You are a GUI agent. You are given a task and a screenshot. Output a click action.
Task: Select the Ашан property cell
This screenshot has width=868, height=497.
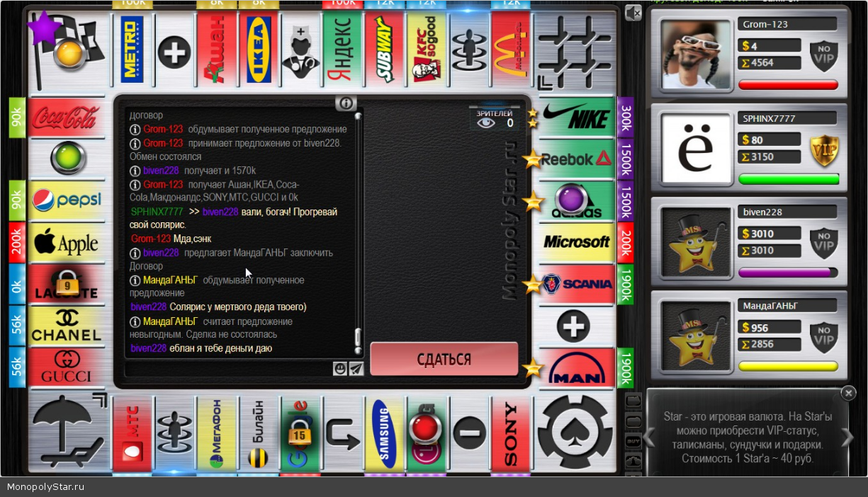[x=216, y=50]
